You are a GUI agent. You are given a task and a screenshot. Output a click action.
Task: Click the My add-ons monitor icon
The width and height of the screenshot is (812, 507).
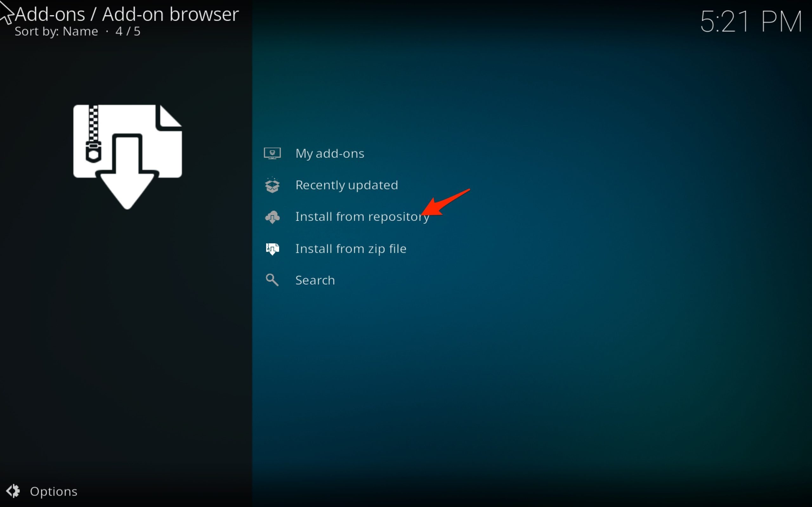272,154
